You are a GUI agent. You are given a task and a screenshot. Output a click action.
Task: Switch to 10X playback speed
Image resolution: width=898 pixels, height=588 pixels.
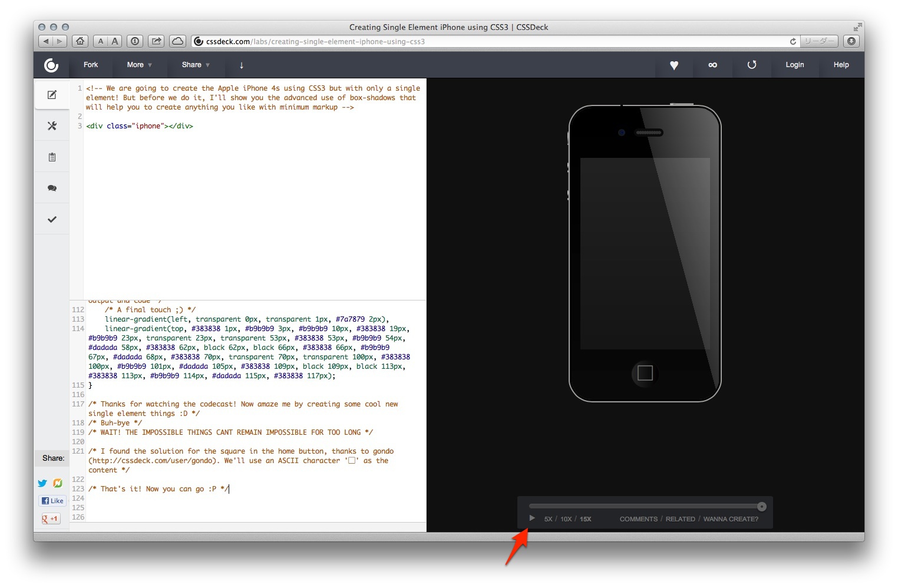(x=566, y=519)
